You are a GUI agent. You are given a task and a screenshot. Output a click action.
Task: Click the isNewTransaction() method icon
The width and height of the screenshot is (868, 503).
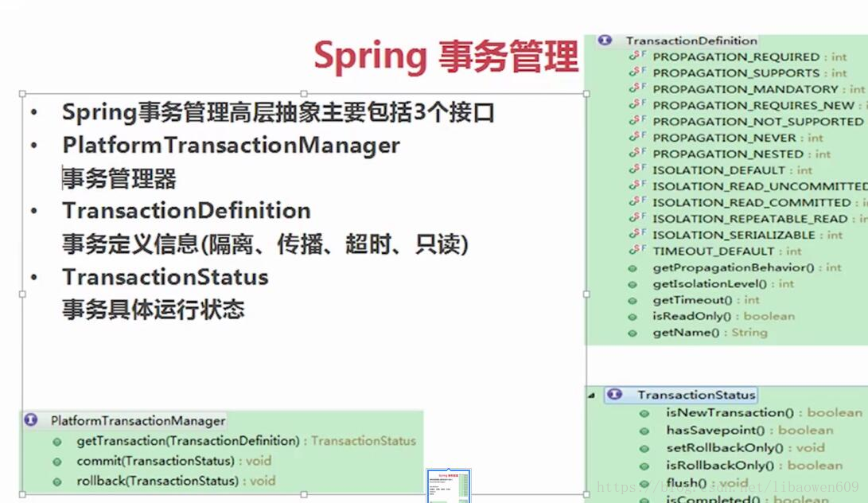pos(644,413)
